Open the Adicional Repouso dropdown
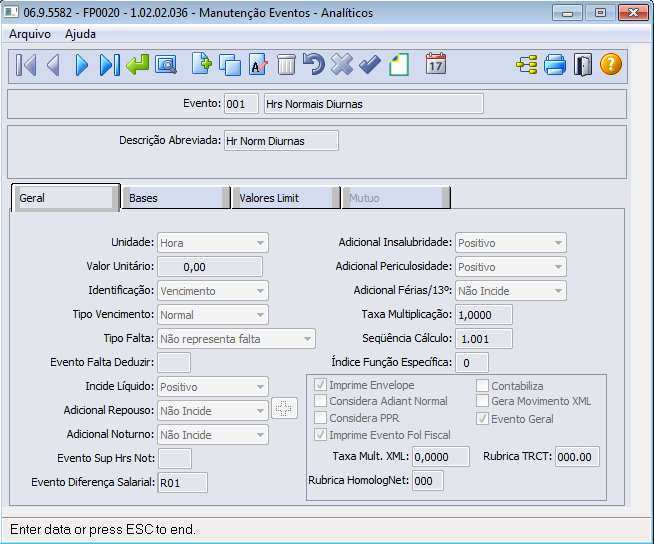Image resolution: width=654 pixels, height=544 pixels. [x=213, y=411]
